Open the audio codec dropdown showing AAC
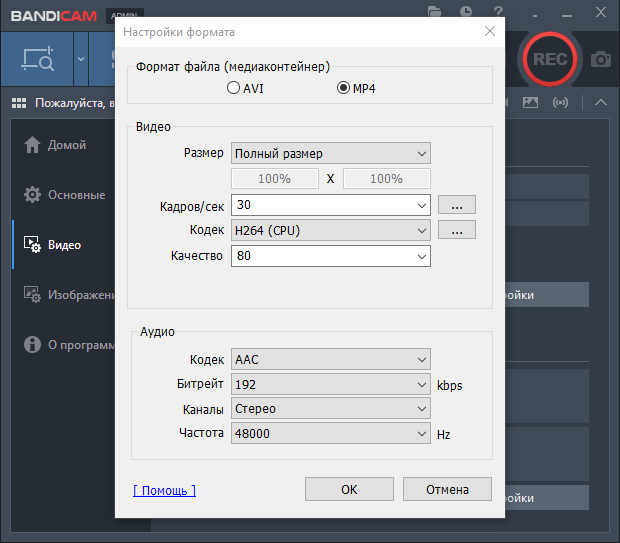Viewport: 620px width, 543px height. (331, 359)
